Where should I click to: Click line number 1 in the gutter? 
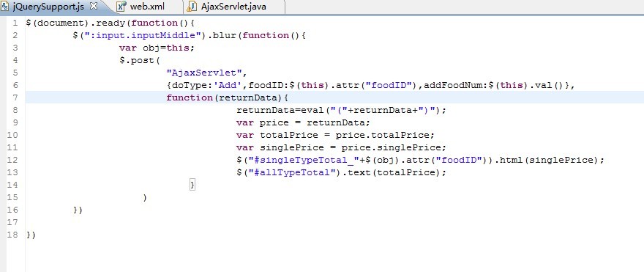(15, 23)
